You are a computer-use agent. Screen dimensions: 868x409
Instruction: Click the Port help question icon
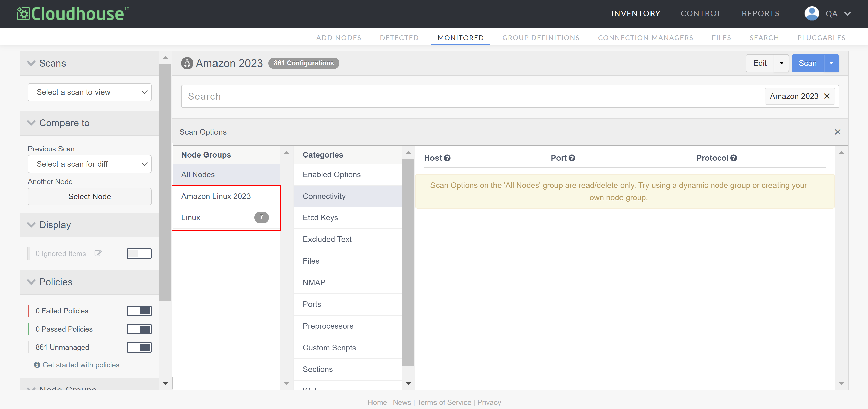tap(571, 158)
